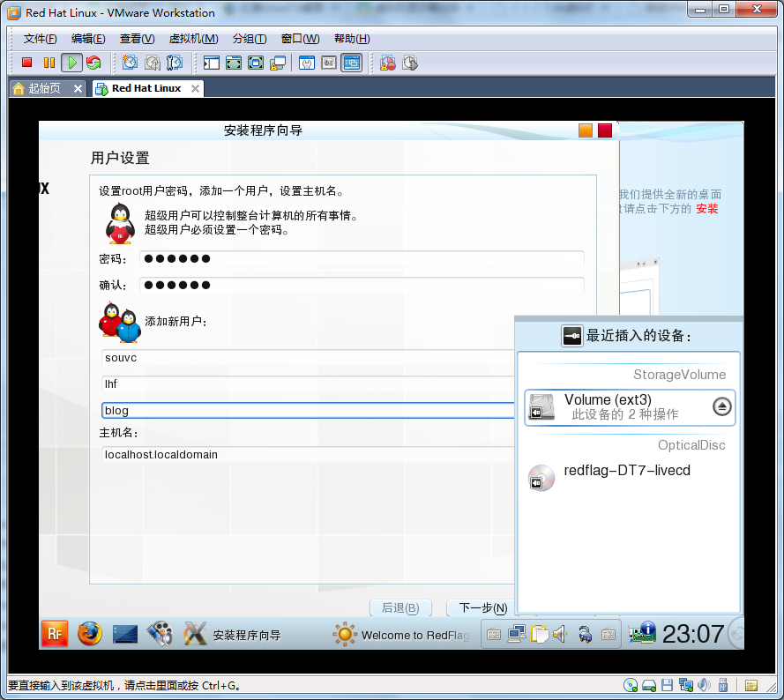The height and width of the screenshot is (700, 784).
Task: Click the redflag-DT7-livecd disc icon
Action: click(541, 478)
